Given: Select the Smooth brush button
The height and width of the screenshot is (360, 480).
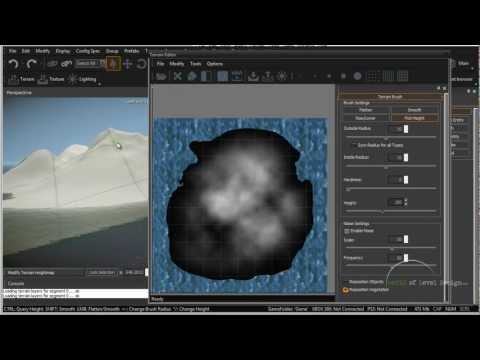Looking at the screenshot, I should [414, 110].
